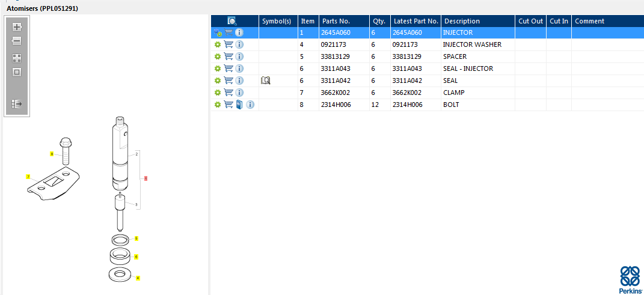Viewport: 644px width, 295px height.
Task: Select the red callout 1 on injector
Action: 146,178
